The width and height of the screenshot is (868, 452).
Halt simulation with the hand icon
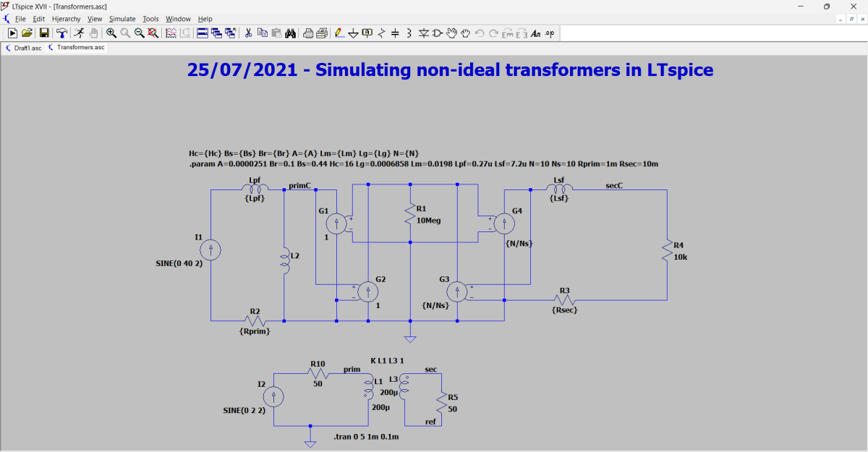[x=93, y=33]
